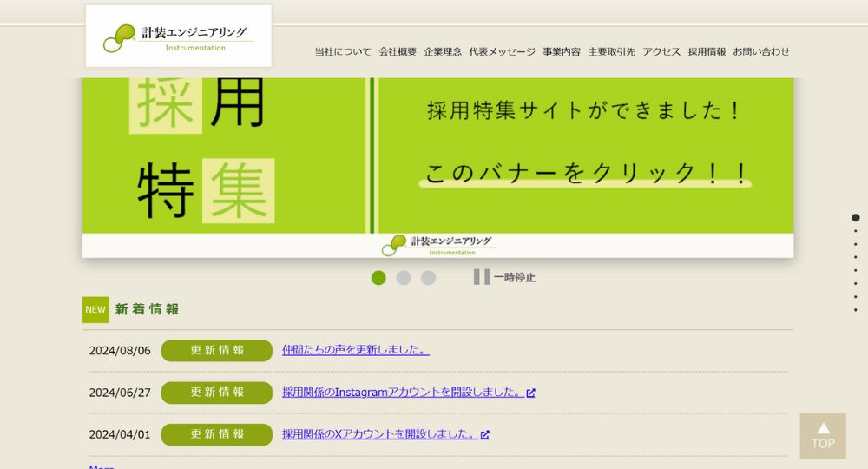The width and height of the screenshot is (868, 469).
Task: Switch to the third carousel slide dot
Action: 429,278
